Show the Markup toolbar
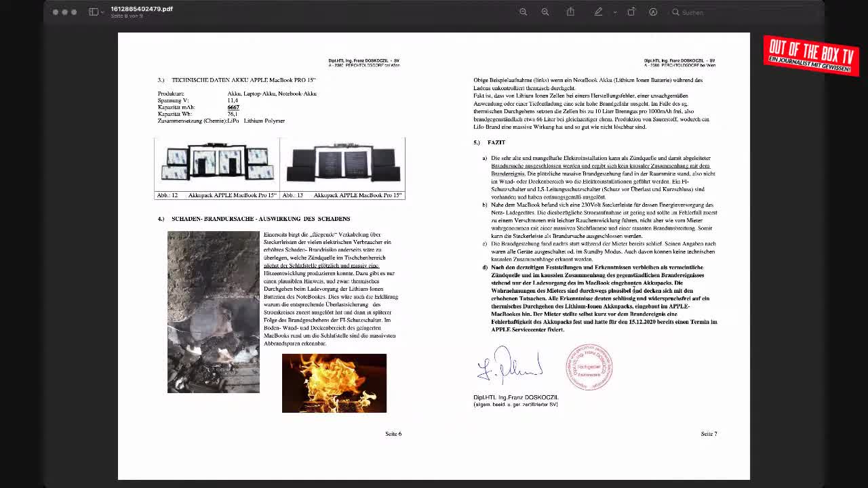Screen dimensions: 868x488 click(653, 12)
